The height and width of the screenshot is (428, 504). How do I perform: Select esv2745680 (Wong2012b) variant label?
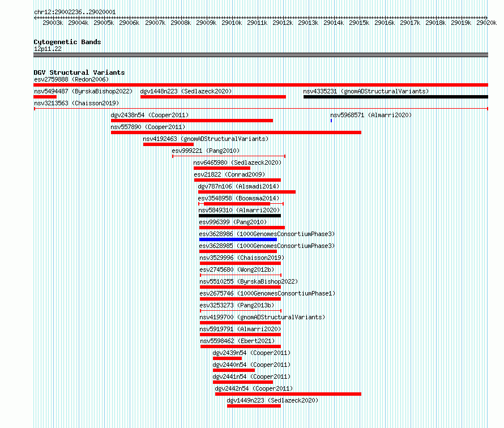pos(237,269)
